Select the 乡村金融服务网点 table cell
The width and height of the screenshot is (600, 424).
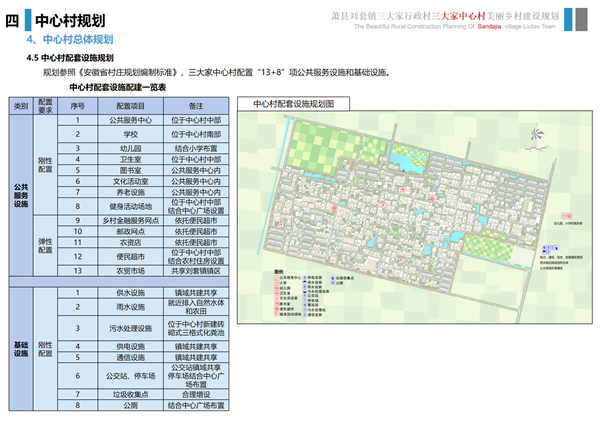coord(130,219)
